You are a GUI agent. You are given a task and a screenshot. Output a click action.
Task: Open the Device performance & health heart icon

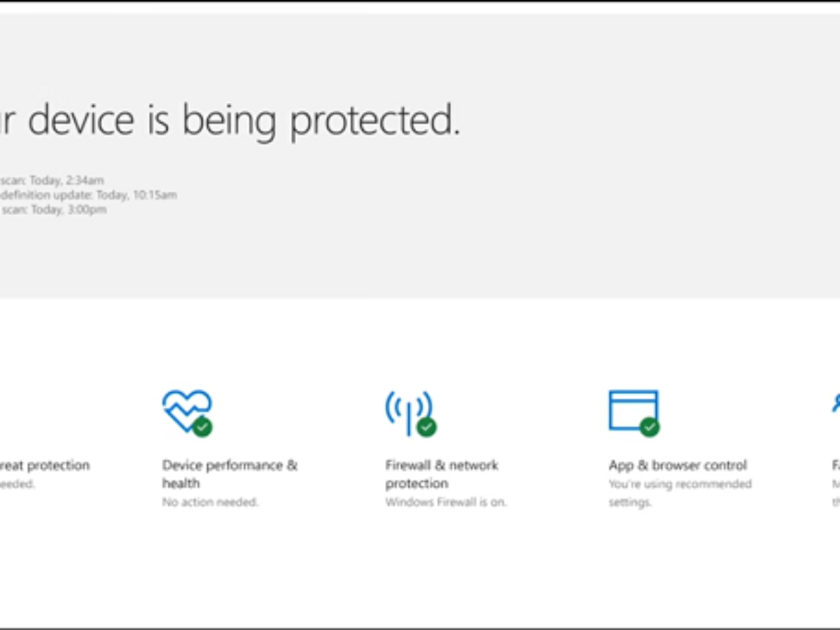pyautogui.click(x=187, y=412)
